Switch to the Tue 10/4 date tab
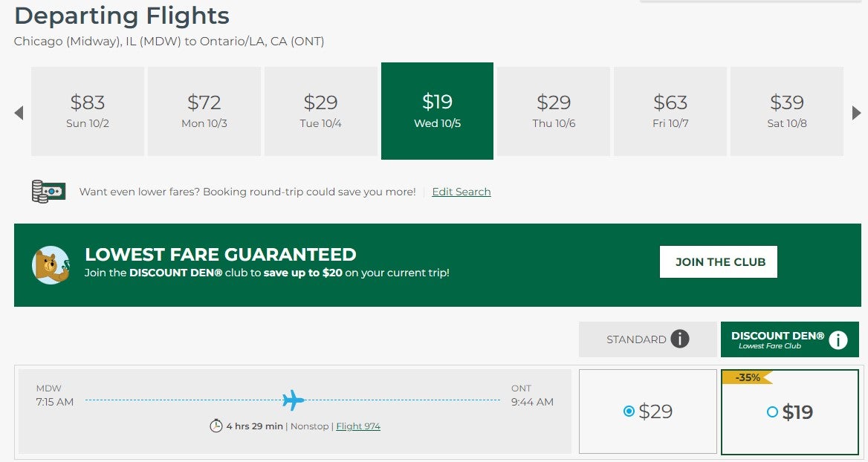Image resolution: width=868 pixels, height=462 pixels. pos(320,111)
